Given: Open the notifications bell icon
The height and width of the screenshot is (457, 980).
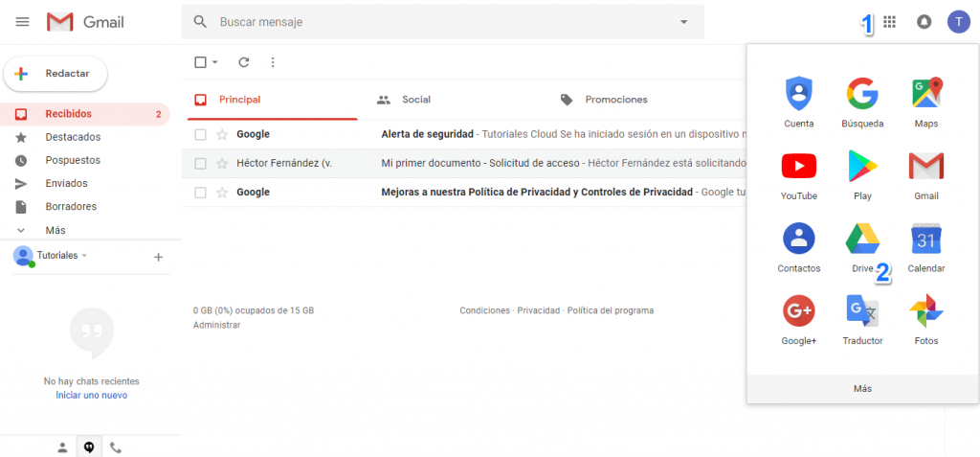Looking at the screenshot, I should pos(924,22).
